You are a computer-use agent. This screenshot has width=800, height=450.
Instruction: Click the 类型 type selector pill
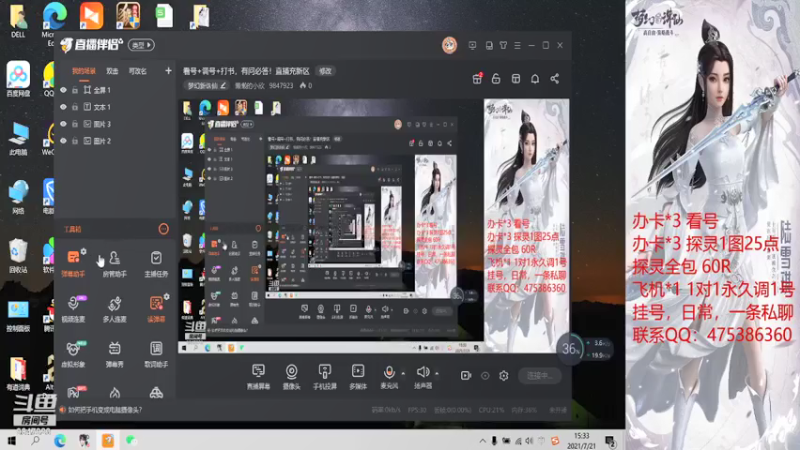(x=141, y=45)
